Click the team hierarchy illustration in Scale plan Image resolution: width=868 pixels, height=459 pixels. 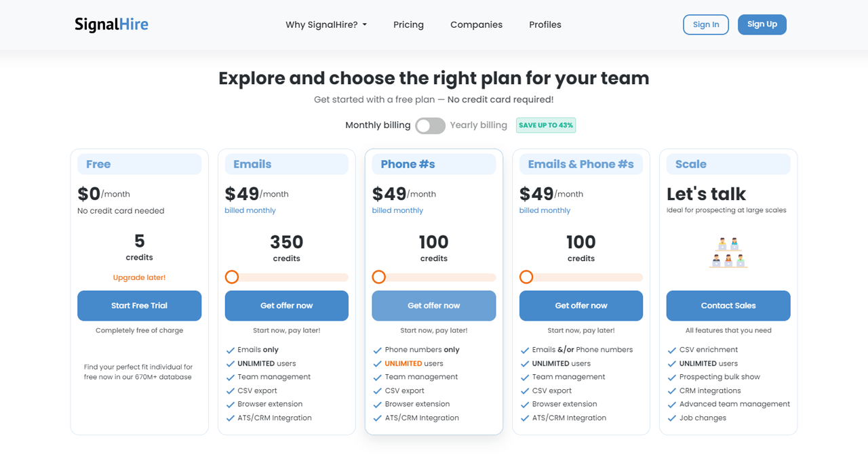click(x=728, y=253)
